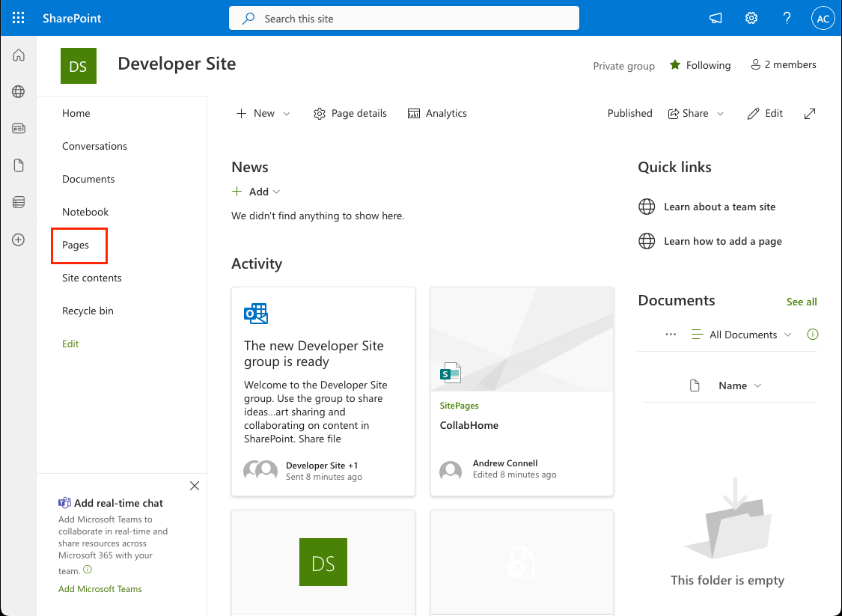The height and width of the screenshot is (616, 842).
Task: Open My sites globe icon in left rail
Action: pos(18,91)
